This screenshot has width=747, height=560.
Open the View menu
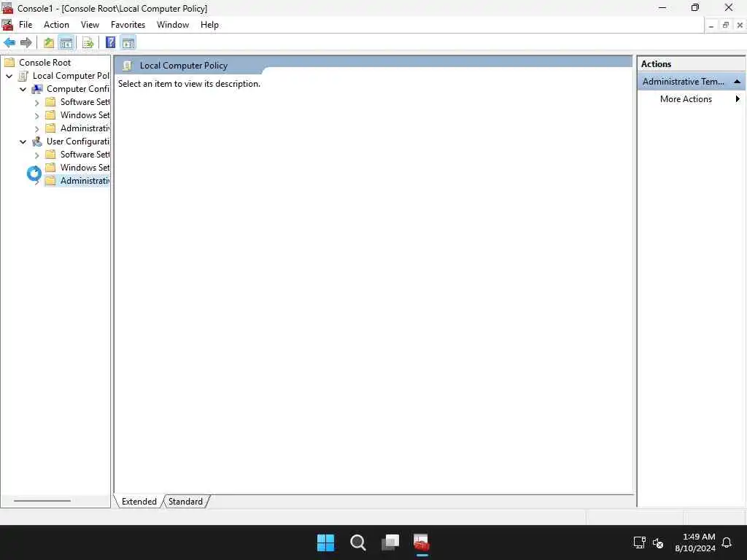90,25
